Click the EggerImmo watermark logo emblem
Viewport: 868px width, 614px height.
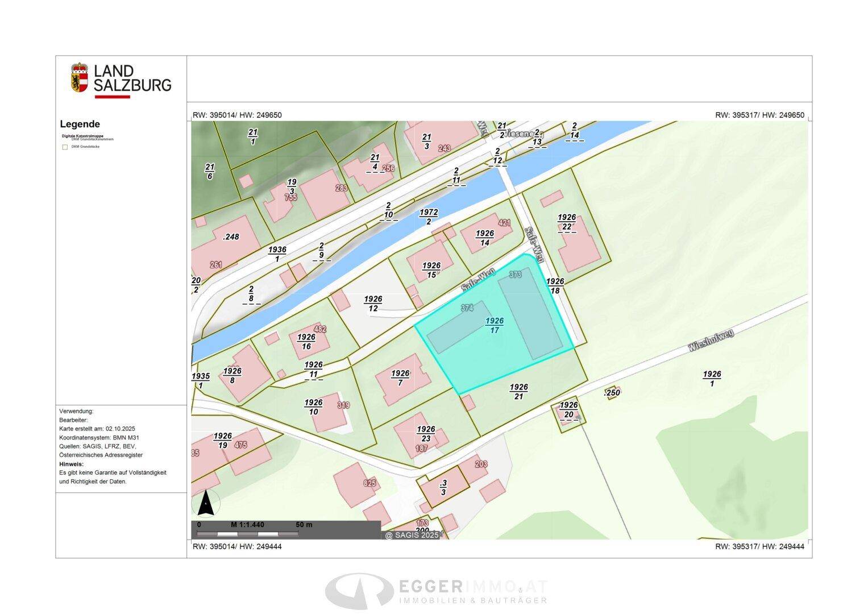[x=359, y=591]
